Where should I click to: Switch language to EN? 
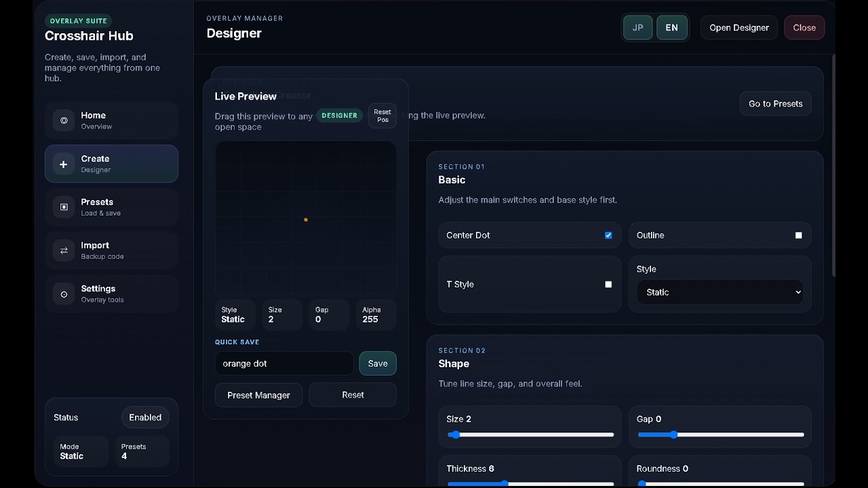point(672,28)
